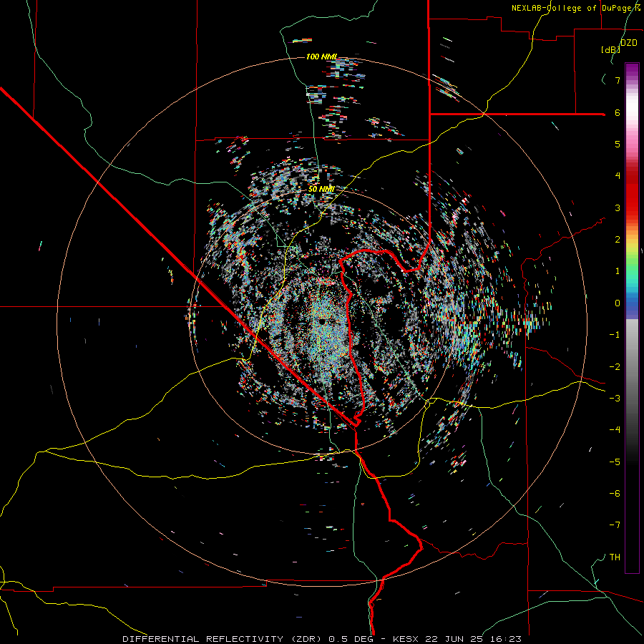Image resolution: width=644 pixels, height=644 pixels.
Task: Click the "4" value on color scale
Action: click(618, 176)
